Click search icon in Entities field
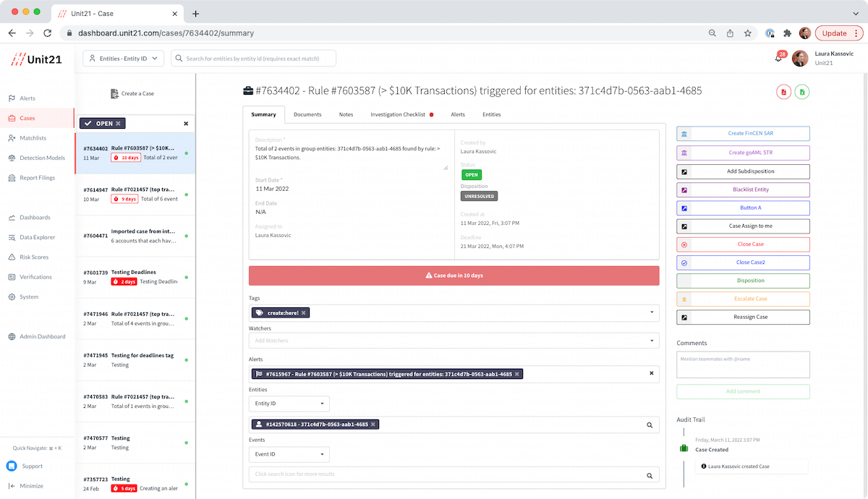 pos(650,425)
